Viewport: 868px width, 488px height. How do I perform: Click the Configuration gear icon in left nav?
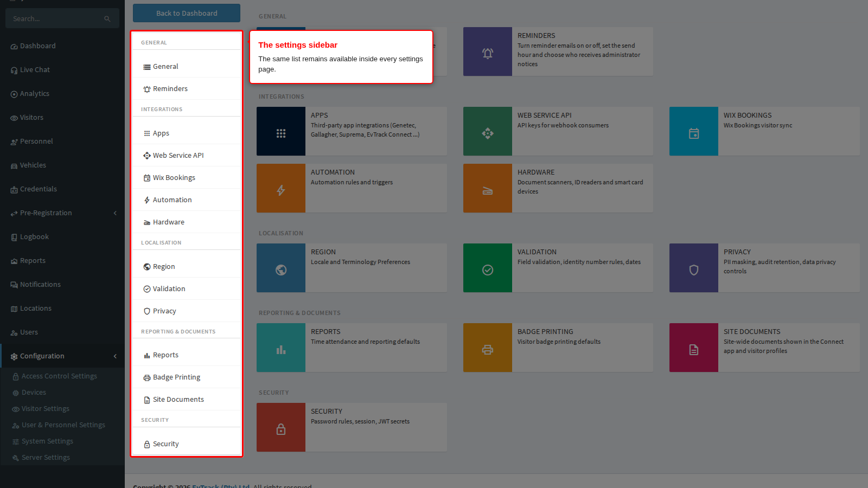14,356
